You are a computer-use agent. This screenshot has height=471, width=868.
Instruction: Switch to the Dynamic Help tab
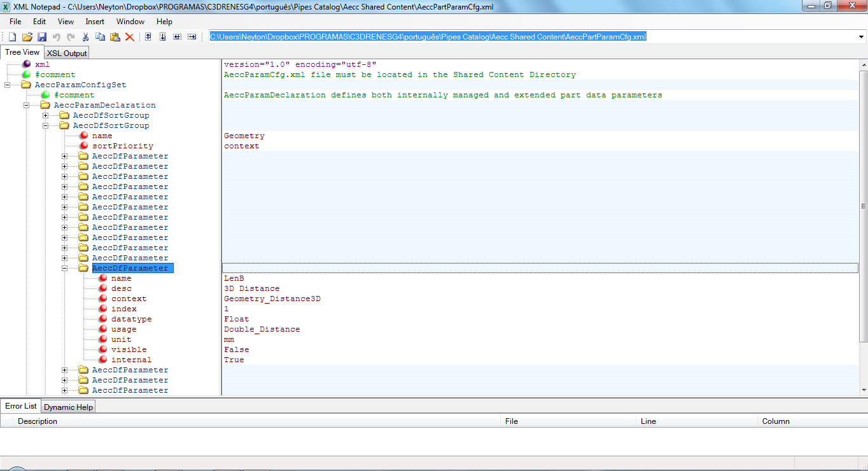68,407
